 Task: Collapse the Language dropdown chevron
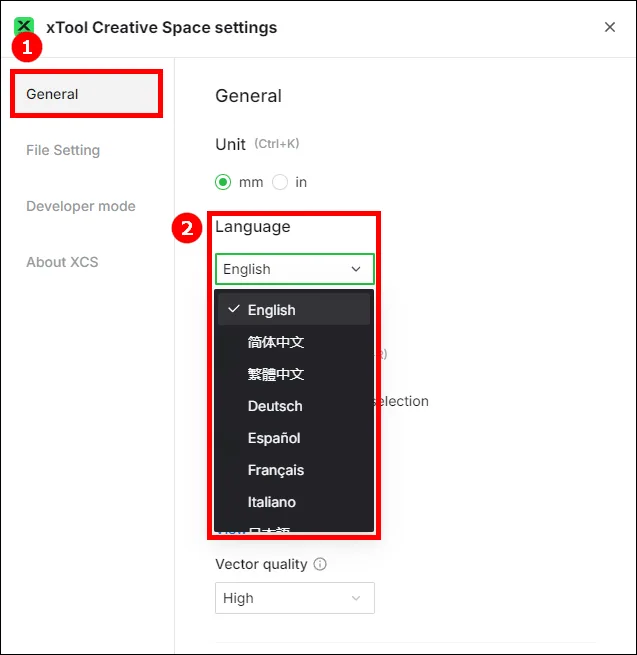click(356, 269)
